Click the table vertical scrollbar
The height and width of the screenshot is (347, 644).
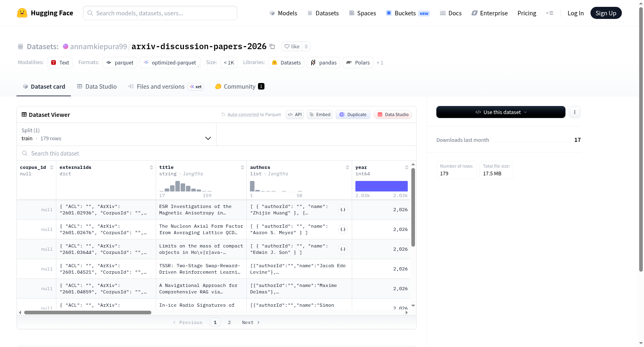coord(413,207)
